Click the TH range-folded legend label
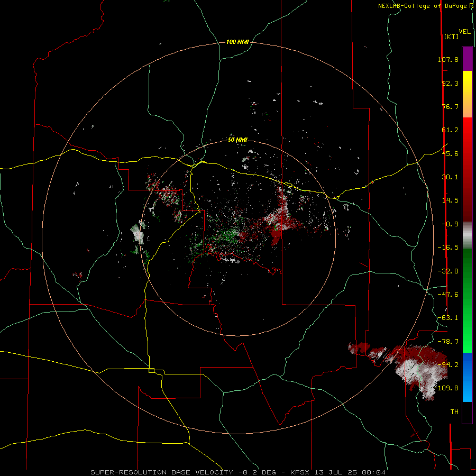The width and height of the screenshot is (476, 476). point(454,412)
